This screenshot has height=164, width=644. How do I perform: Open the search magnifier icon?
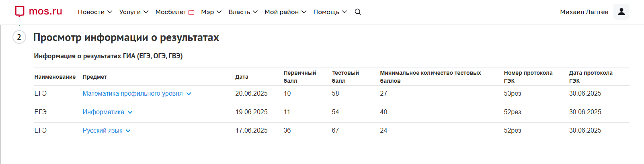pyautogui.click(x=358, y=12)
